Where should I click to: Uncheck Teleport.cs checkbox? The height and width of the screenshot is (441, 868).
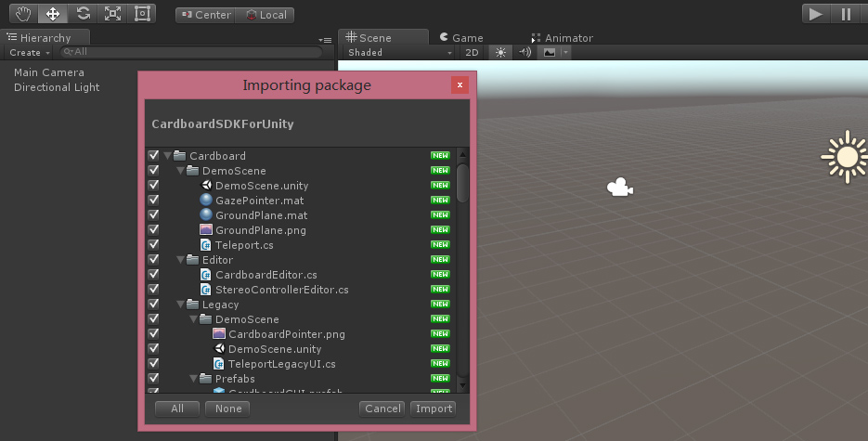[x=153, y=244]
